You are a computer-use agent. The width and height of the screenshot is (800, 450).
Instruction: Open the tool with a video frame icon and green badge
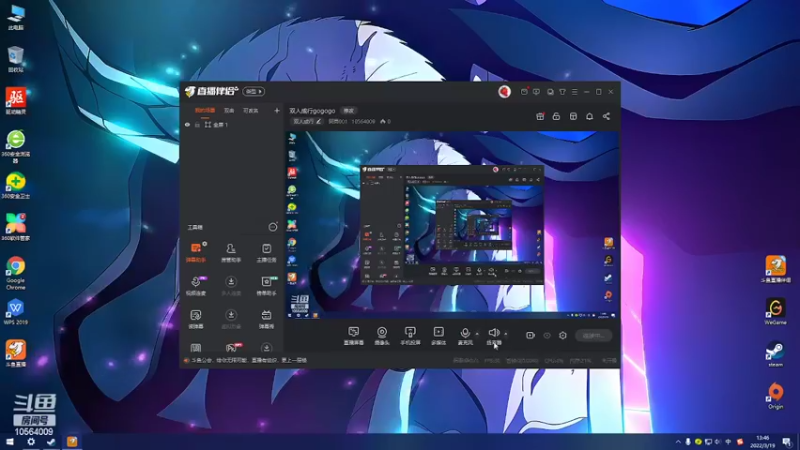tap(266, 286)
